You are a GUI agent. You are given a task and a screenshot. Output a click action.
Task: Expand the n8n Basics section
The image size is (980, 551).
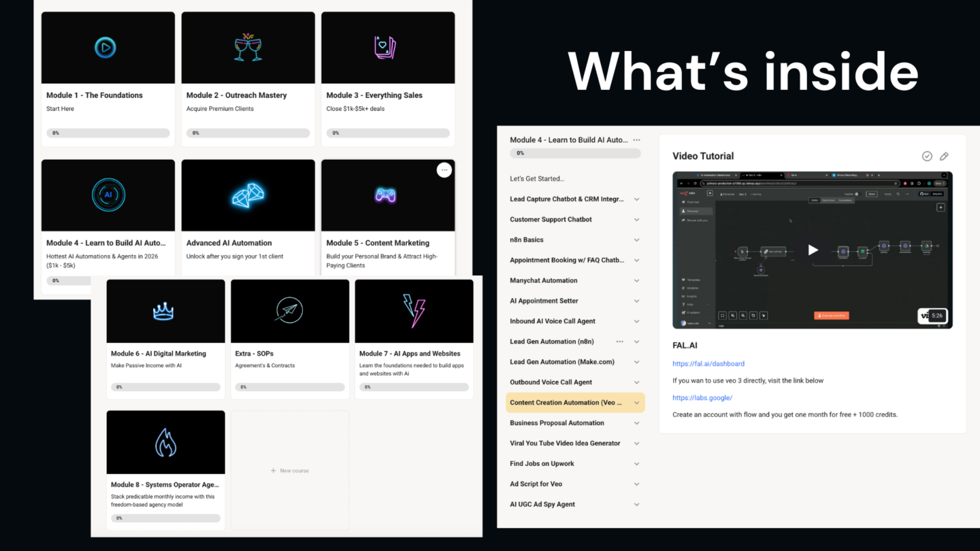click(636, 240)
